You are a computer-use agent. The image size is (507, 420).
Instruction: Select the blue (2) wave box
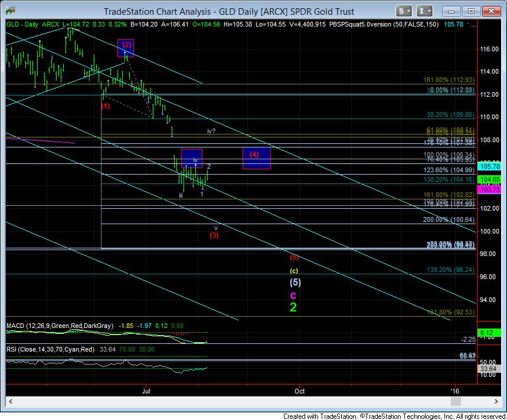click(x=126, y=48)
